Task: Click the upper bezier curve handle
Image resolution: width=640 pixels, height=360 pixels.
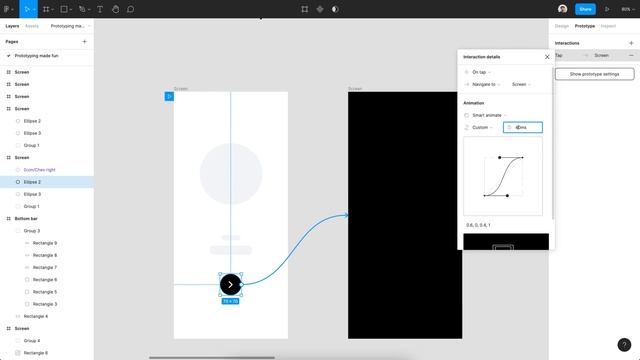Action: (500, 158)
